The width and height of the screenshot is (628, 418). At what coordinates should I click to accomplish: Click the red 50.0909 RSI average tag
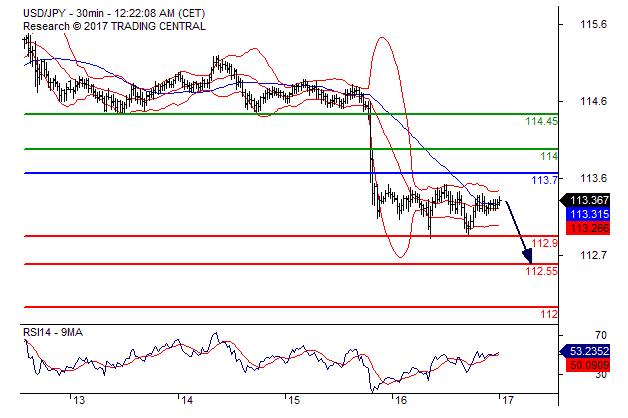tap(588, 365)
